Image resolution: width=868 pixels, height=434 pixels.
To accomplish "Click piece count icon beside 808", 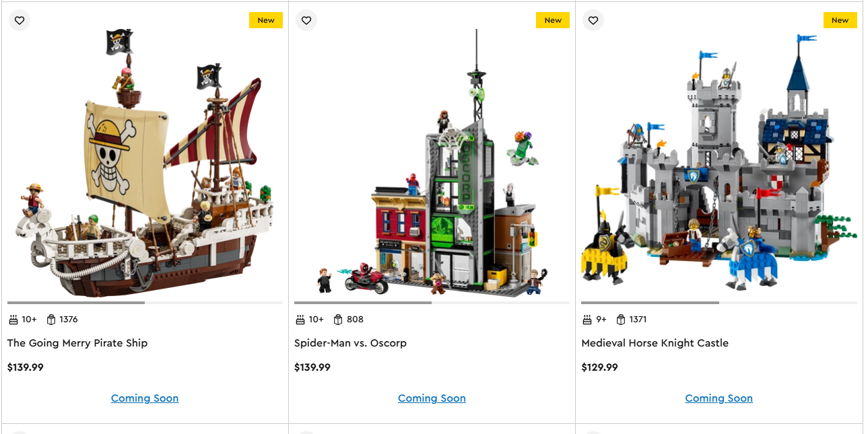I will (x=338, y=320).
